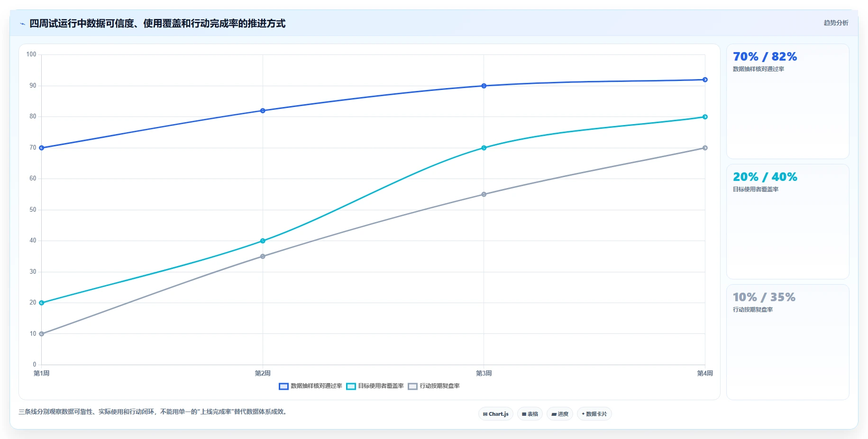Image resolution: width=868 pixels, height=439 pixels.
Task: Select blue line point at 第4周 (92)
Action: point(705,80)
